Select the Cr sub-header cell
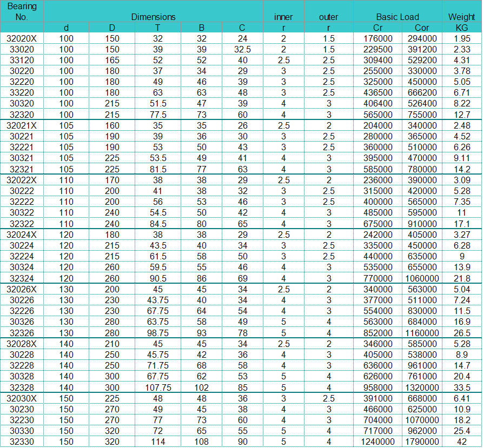 (x=378, y=28)
